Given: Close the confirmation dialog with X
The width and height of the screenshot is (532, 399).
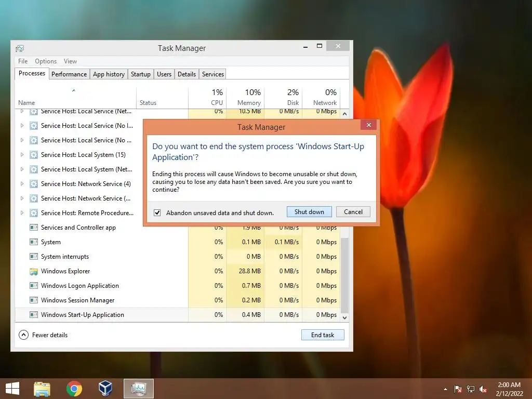Looking at the screenshot, I should pos(369,125).
